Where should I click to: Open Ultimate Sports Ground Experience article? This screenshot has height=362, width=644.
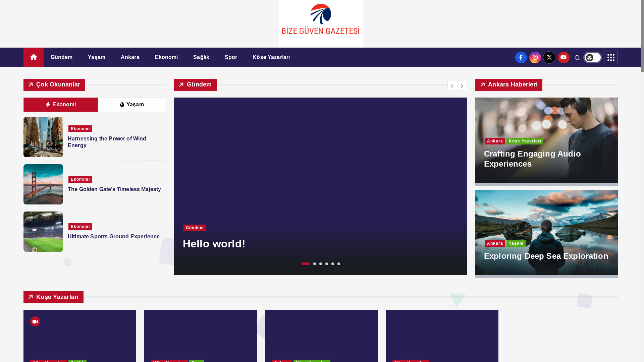[114, 237]
